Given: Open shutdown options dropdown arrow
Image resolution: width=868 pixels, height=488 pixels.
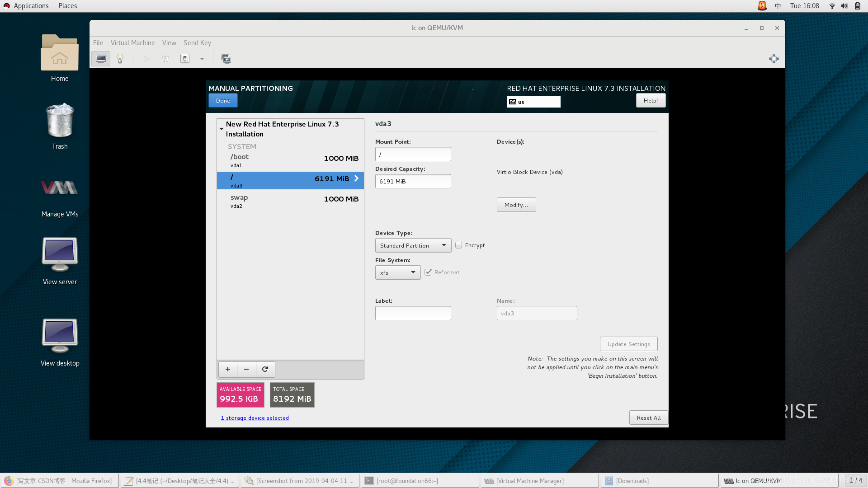Looking at the screenshot, I should tap(202, 59).
